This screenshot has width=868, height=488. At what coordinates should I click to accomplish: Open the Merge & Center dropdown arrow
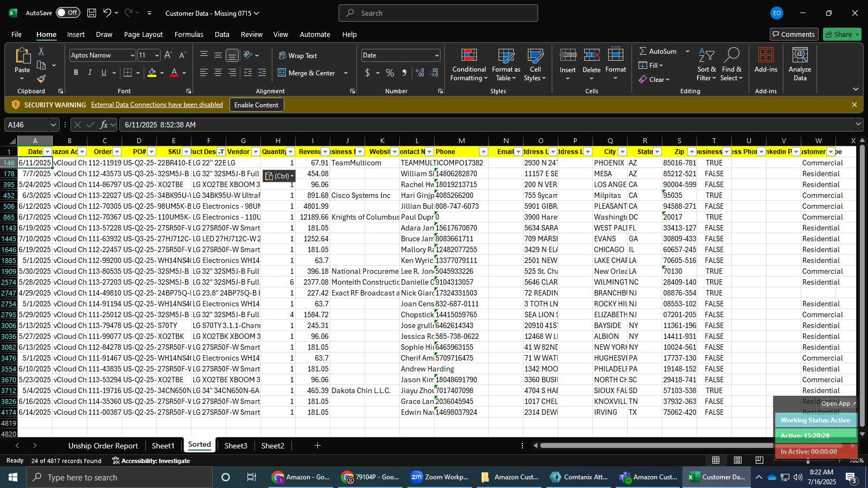point(346,73)
